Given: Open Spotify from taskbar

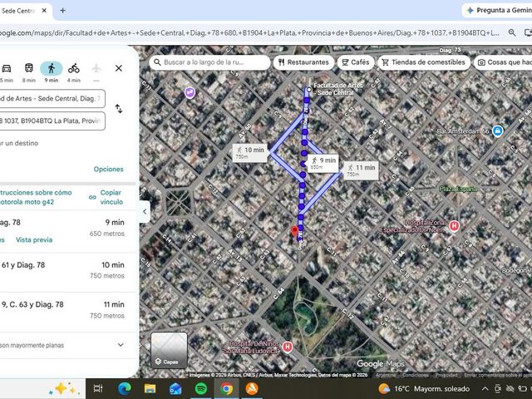Looking at the screenshot, I should [201, 389].
